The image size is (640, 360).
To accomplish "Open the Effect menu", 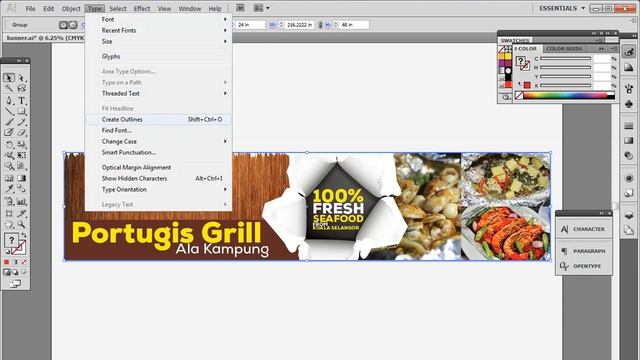I will click(142, 8).
